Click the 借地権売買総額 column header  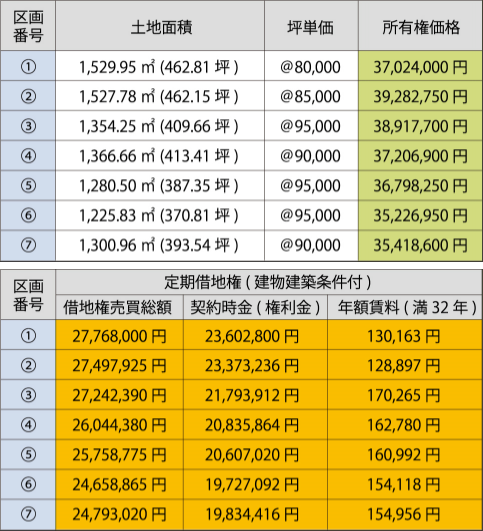pos(119,307)
